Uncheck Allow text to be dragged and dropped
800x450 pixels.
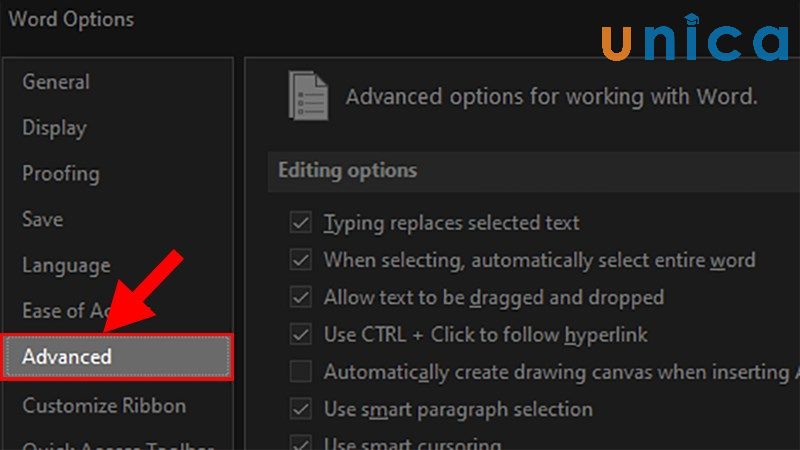(300, 297)
